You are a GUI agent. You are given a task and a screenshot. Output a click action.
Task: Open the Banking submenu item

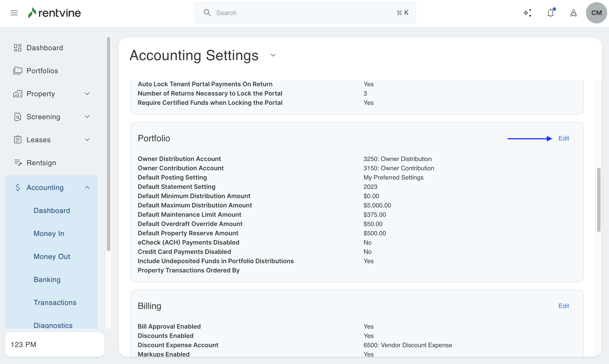(x=47, y=279)
